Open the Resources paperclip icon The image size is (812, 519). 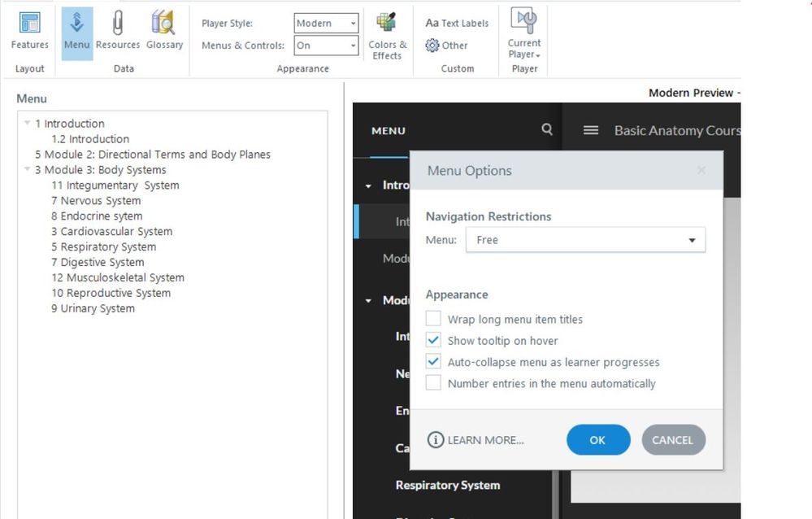point(118,31)
